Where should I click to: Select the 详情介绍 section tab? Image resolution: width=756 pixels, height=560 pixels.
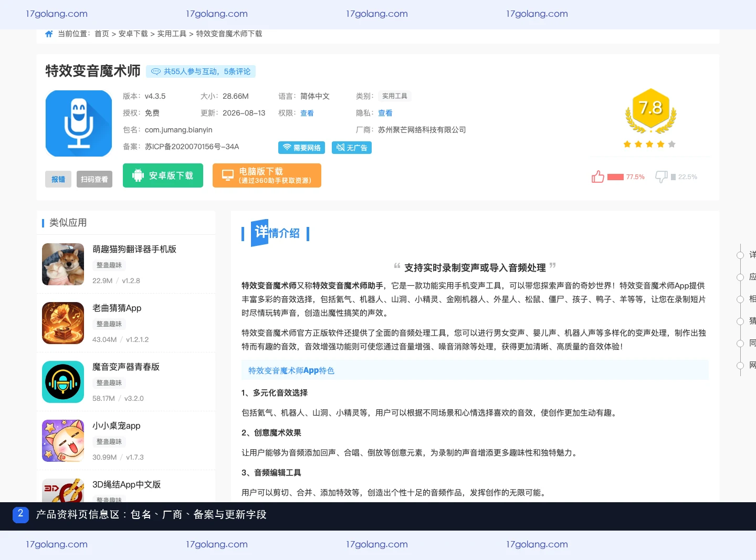(x=276, y=233)
